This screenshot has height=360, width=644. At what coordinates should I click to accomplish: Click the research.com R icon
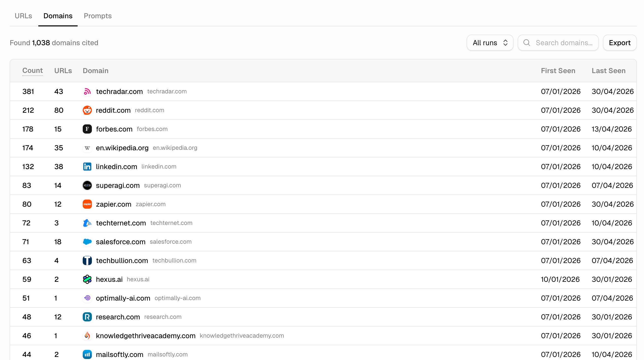[87, 317]
